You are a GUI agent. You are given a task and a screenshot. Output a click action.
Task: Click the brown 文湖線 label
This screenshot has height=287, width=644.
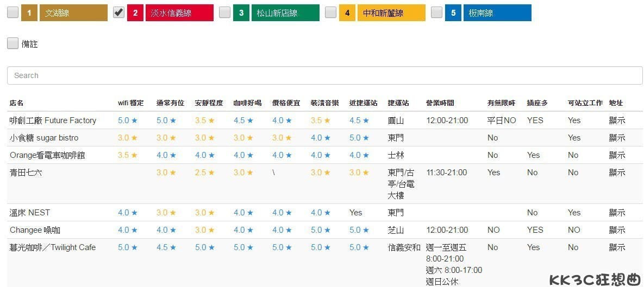pyautogui.click(x=73, y=12)
